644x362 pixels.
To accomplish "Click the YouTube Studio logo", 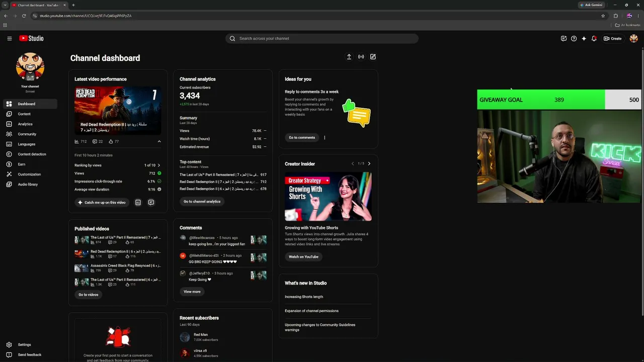I will [x=31, y=38].
